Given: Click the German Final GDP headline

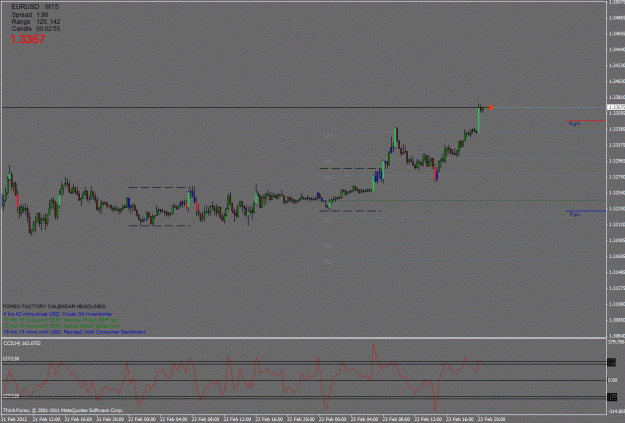Looking at the screenshot, I should tap(60, 320).
